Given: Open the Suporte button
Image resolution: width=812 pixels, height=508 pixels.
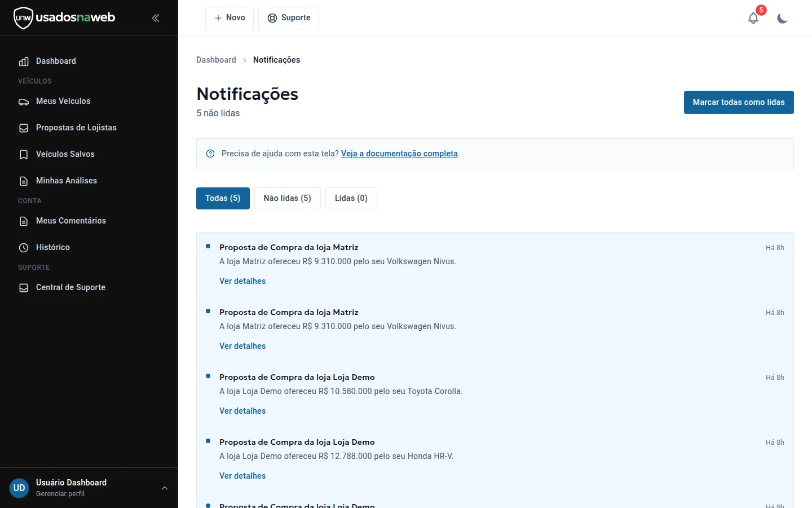Looking at the screenshot, I should (289, 18).
